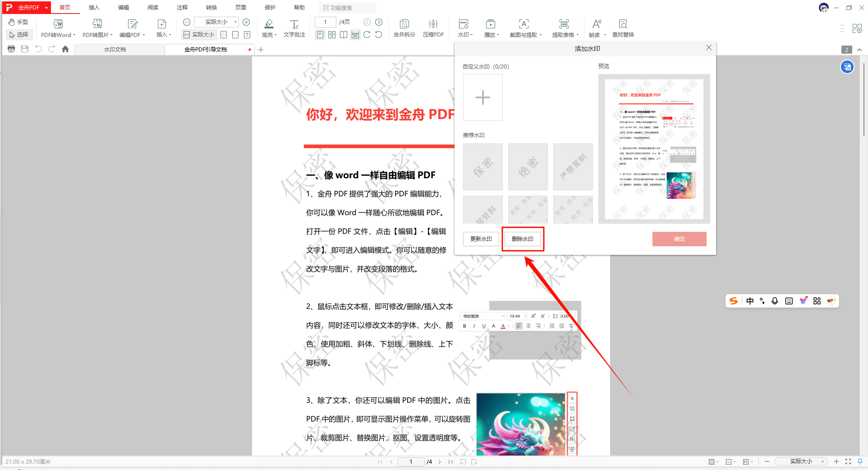Open the status bar 实际大小 zoom dropdown
The height and width of the screenshot is (470, 868).
801,461
